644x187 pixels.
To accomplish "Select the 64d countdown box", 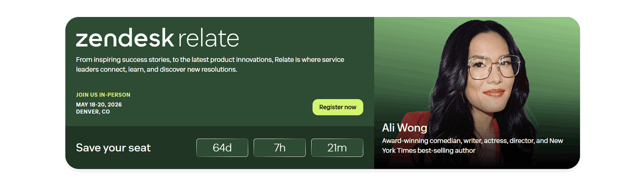I will pos(222,148).
